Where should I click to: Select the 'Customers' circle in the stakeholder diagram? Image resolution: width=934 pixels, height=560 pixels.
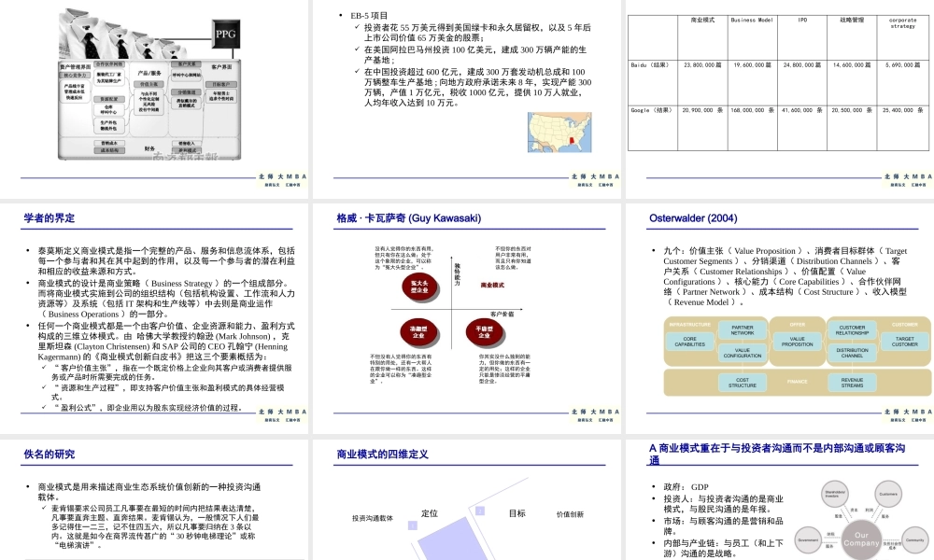[888, 495]
